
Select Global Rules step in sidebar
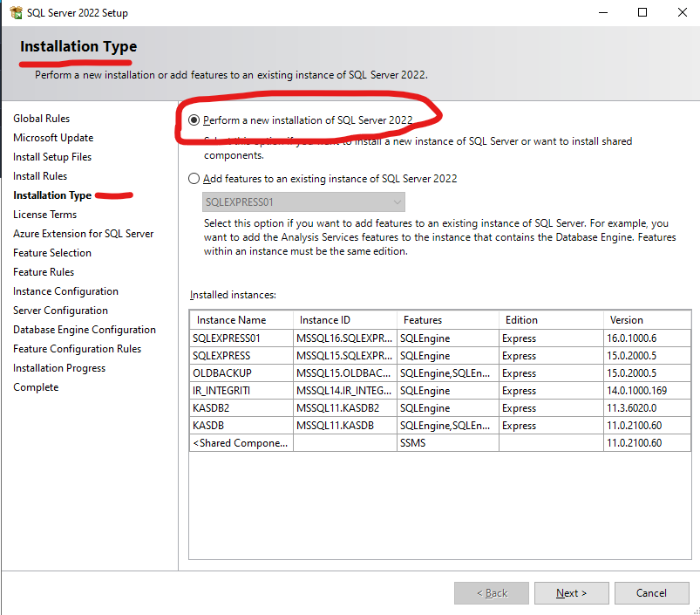click(41, 119)
